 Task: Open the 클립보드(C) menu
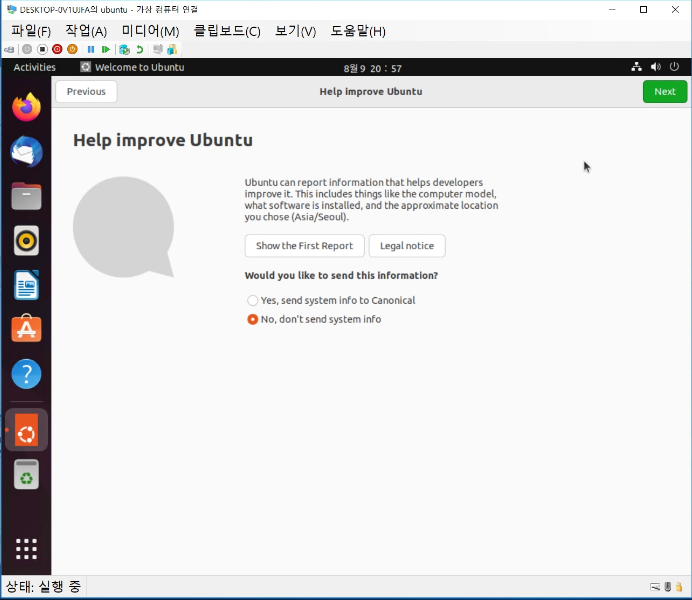pos(227,31)
